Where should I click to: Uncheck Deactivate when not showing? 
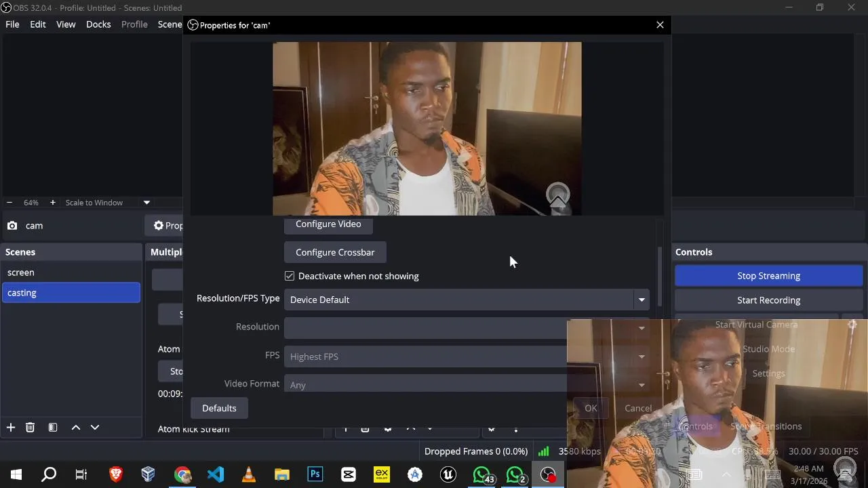(290, 276)
